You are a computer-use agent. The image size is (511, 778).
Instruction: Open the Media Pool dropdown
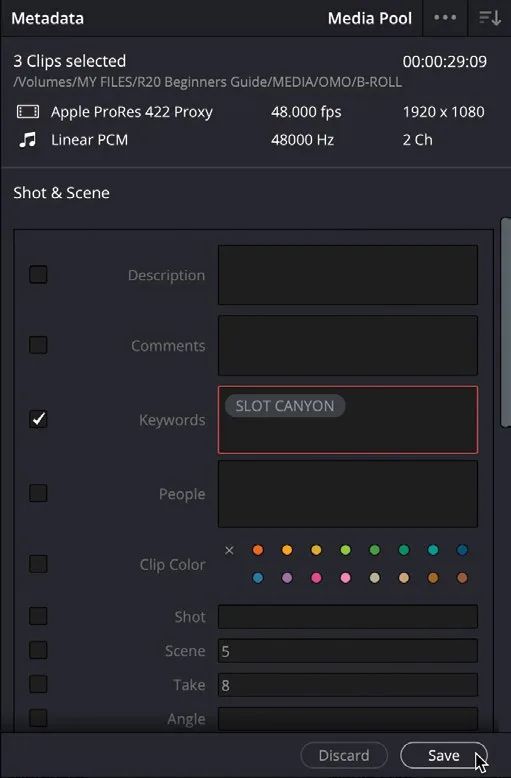[x=370, y=18]
